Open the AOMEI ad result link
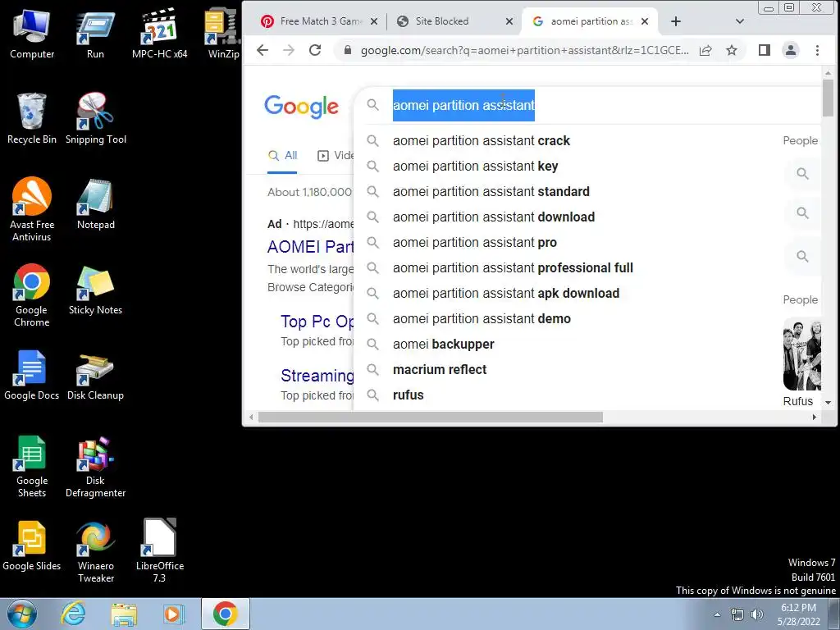 tap(310, 247)
